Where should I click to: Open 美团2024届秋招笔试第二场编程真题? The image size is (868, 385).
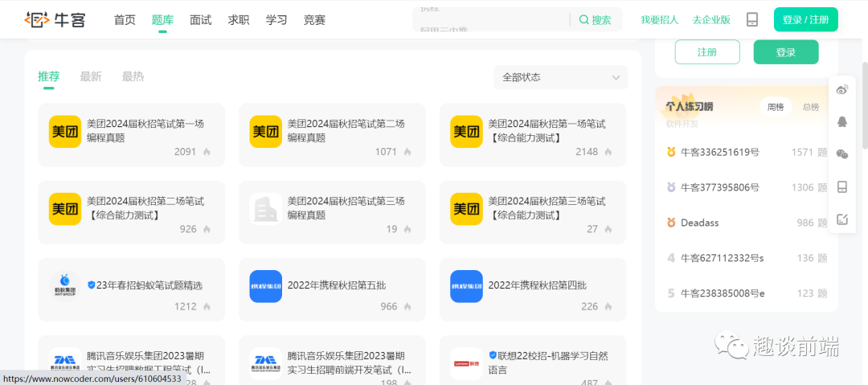[x=346, y=131]
